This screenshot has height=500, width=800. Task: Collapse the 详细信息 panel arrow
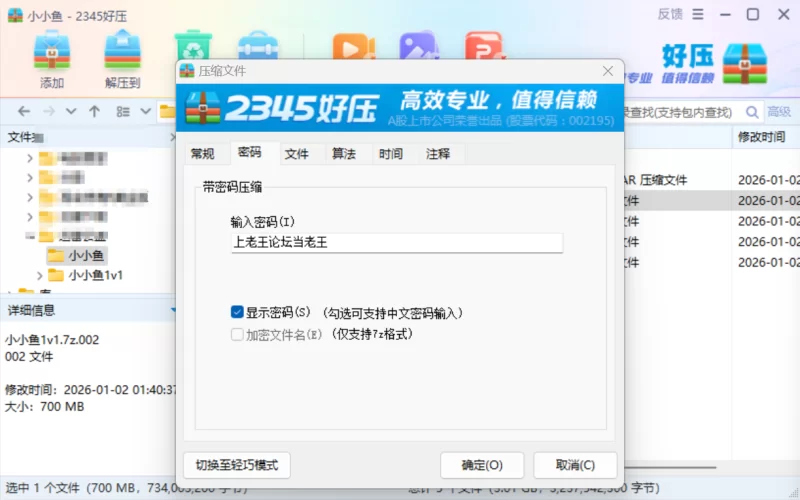173,310
